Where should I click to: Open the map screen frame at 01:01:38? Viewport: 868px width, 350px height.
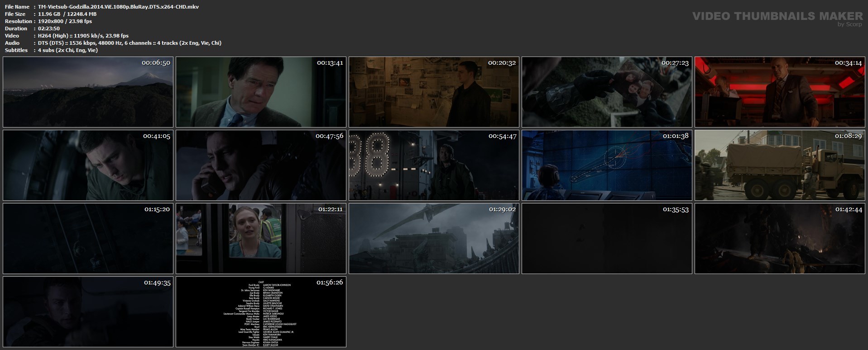[607, 165]
